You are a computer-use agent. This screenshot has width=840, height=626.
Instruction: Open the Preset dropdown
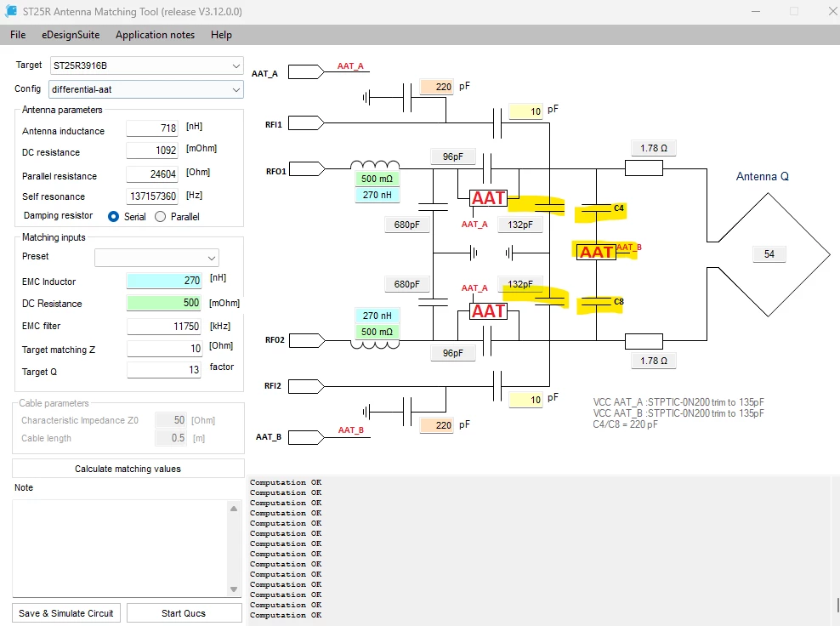point(157,257)
